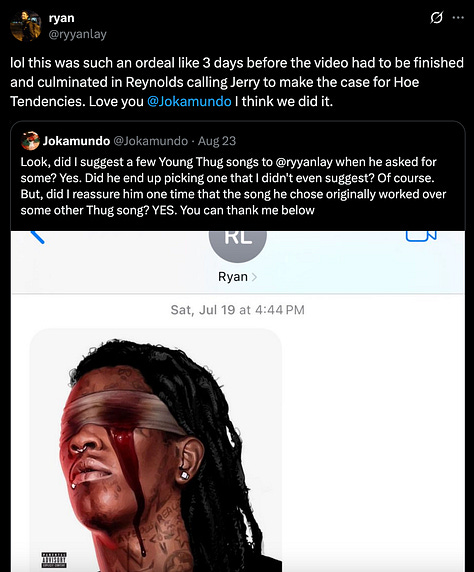The width and height of the screenshot is (474, 572).
Task: Click the Parental Advisory label on album art
Action: tap(54, 559)
